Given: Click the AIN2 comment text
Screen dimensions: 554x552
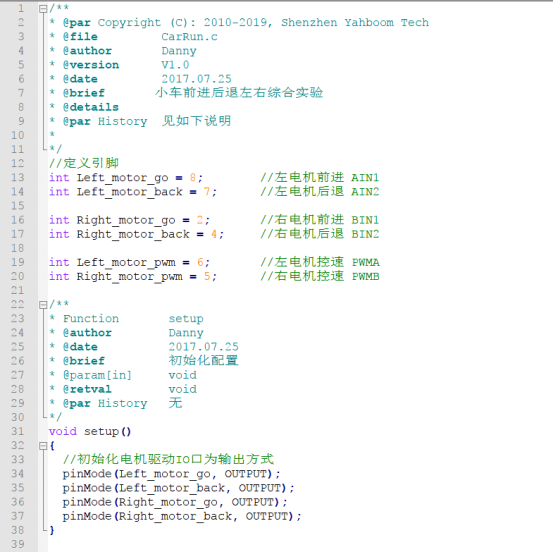Looking at the screenshot, I should coord(365,192).
